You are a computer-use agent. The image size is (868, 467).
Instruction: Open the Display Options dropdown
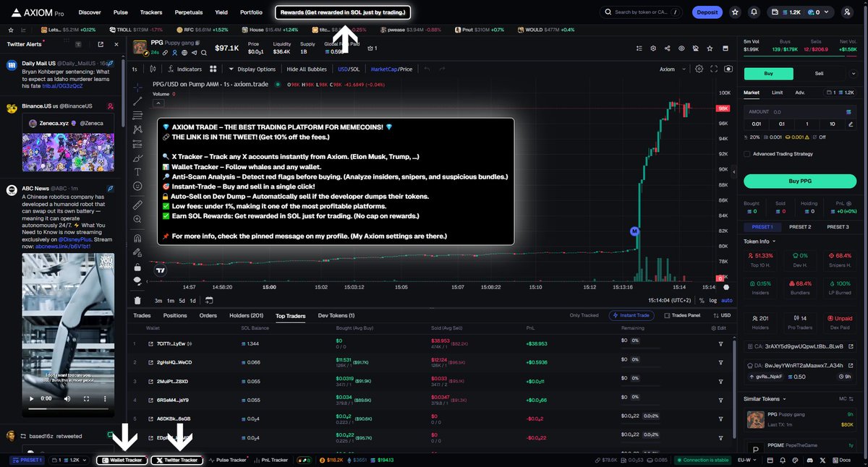252,69
